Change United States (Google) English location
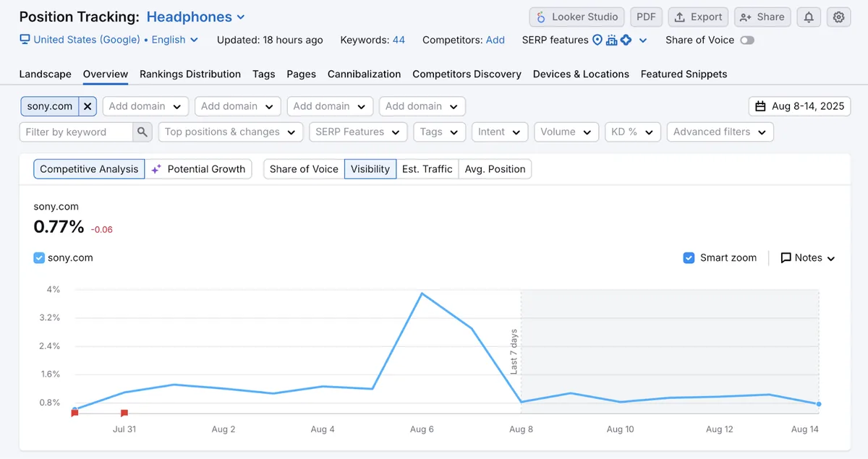This screenshot has height=459, width=868. coord(109,40)
